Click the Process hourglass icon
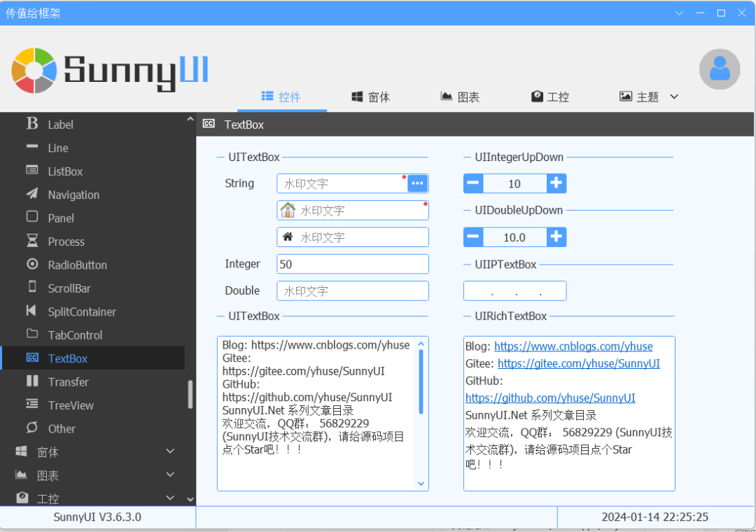Viewport: 756px width, 532px height. click(x=32, y=241)
